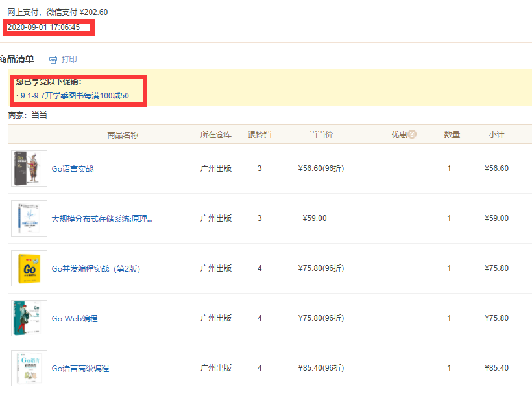Open the Go语言实战 product title link

[x=73, y=168]
